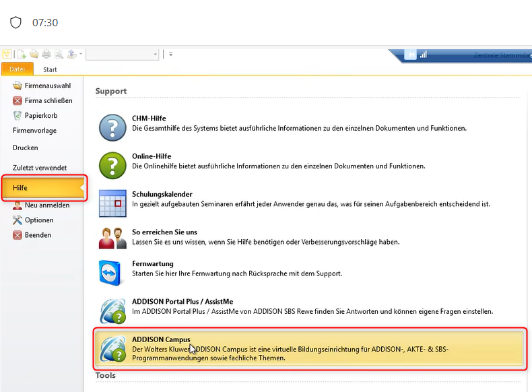The image size is (532, 392).
Task: Click the 07:30 time label
Action: 45,23
